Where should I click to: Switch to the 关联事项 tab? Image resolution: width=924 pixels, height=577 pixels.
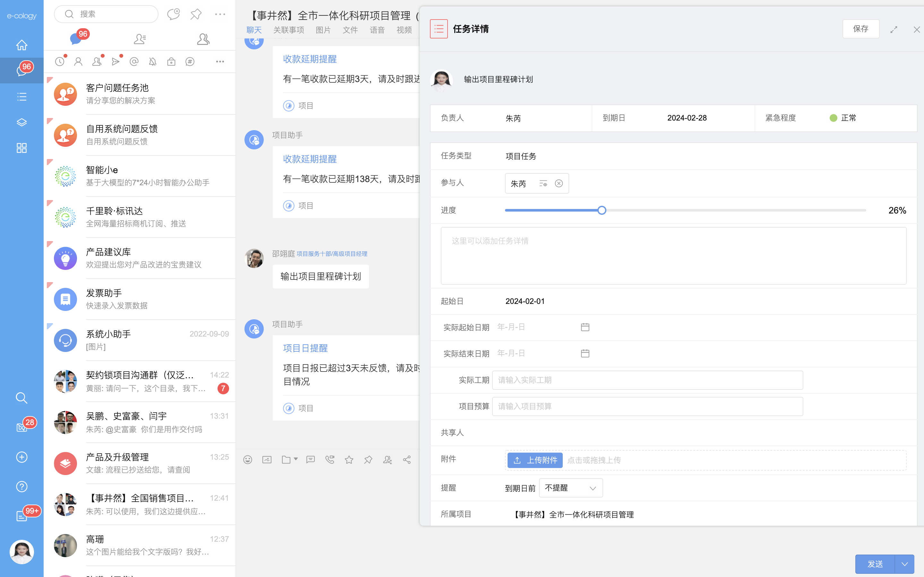[x=289, y=30]
